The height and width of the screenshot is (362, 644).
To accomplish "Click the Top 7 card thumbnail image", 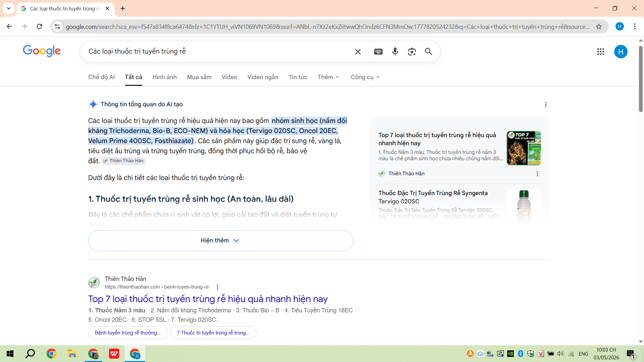I will (x=524, y=148).
